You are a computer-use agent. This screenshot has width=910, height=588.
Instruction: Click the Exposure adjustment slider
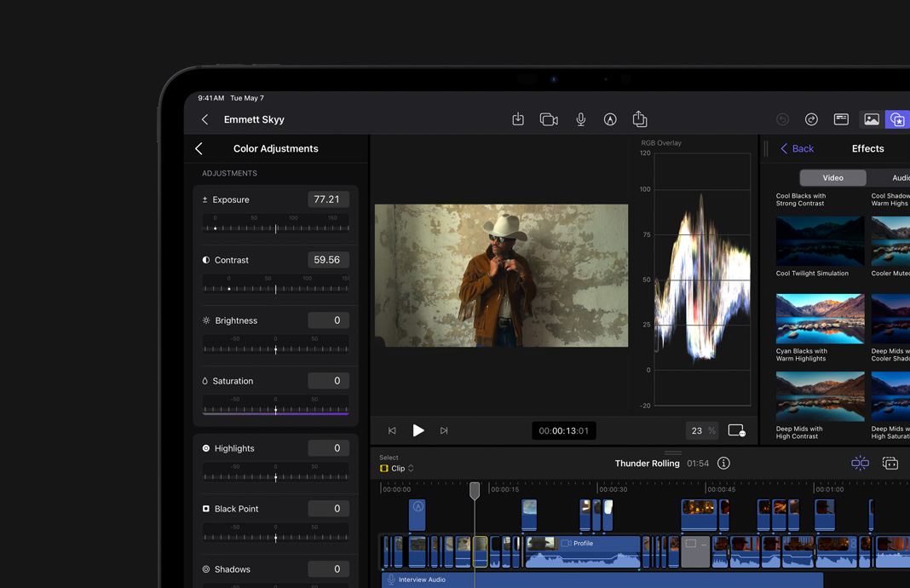[x=277, y=228]
